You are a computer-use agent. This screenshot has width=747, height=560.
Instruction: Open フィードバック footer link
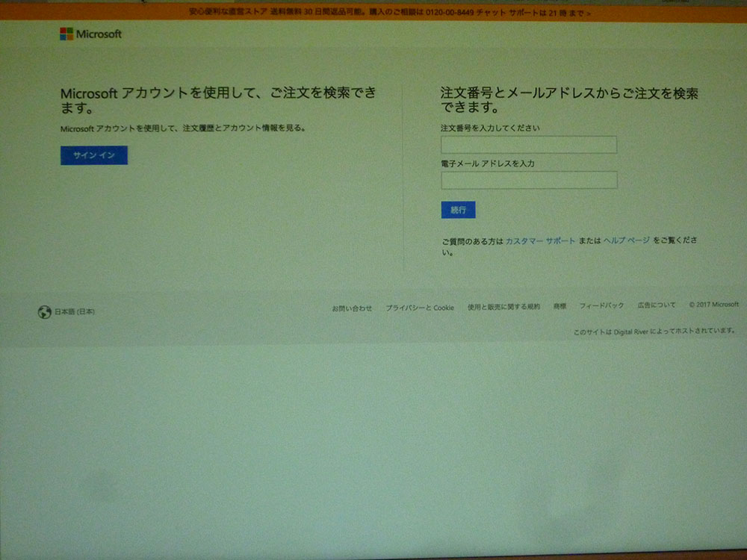601,305
